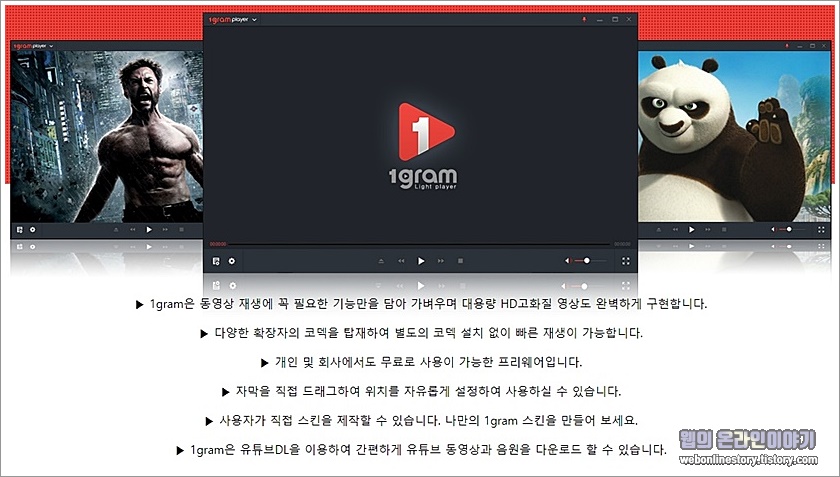The image size is (840, 477).
Task: Rewind in the panda window
Action: tap(675, 229)
